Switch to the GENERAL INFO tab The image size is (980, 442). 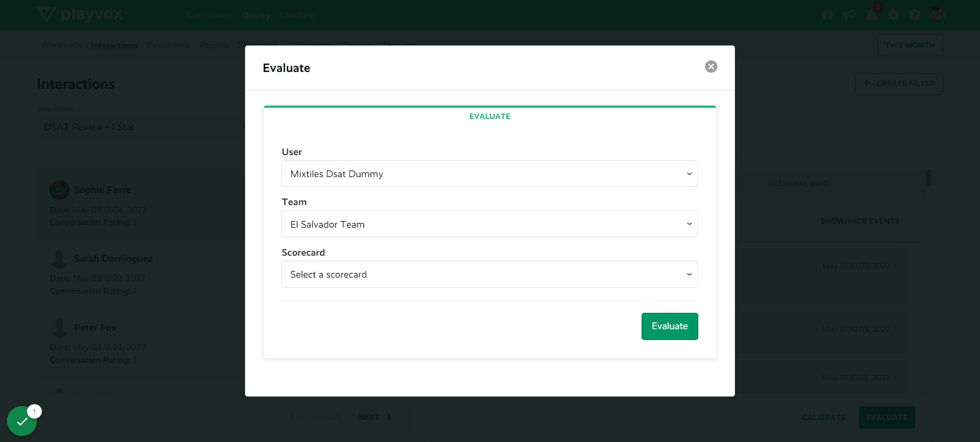800,184
